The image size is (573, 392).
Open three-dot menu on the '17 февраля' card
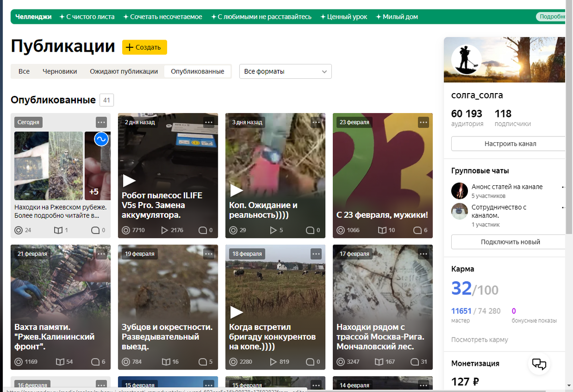coord(424,254)
